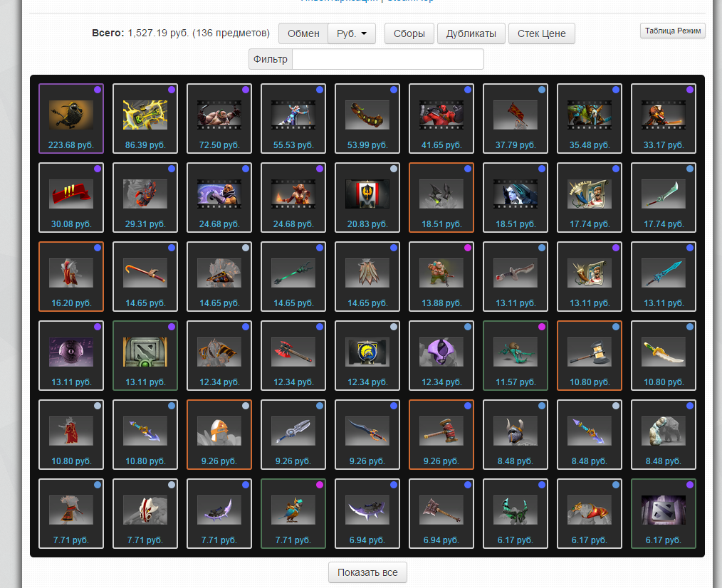
Task: Click the Дубликаты button
Action: tap(471, 33)
